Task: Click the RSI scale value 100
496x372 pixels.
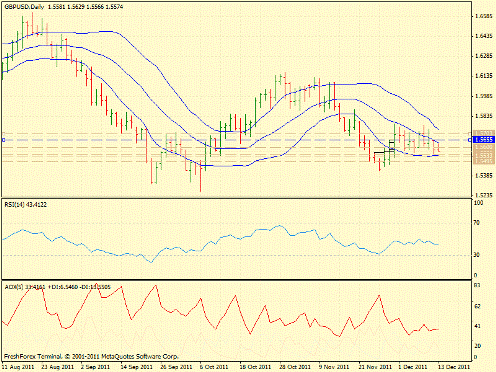Action: pos(479,203)
